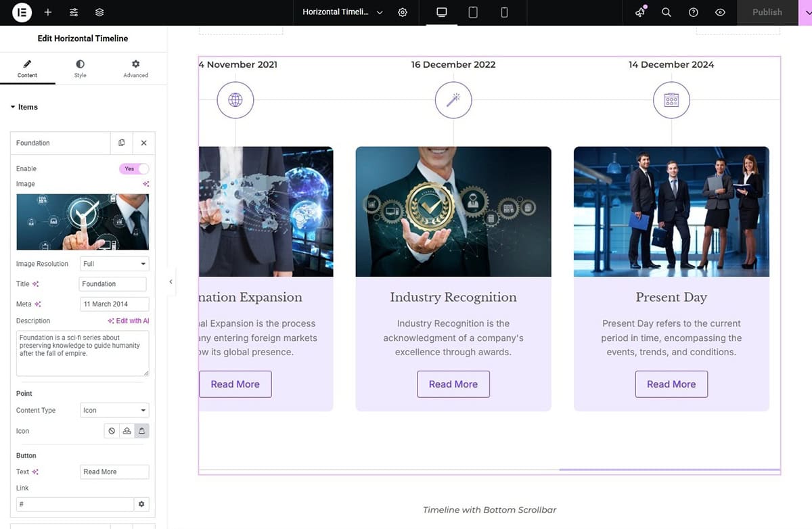Open Content Type dropdown

(114, 411)
